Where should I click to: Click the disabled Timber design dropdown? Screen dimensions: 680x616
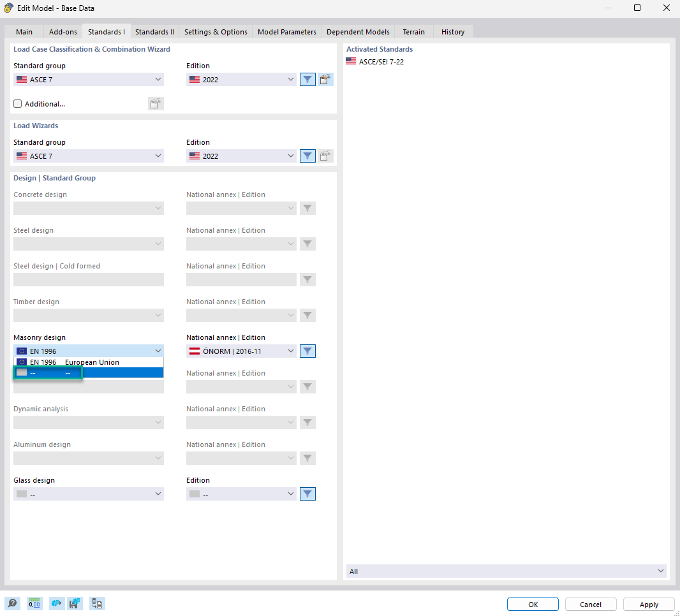89,315
